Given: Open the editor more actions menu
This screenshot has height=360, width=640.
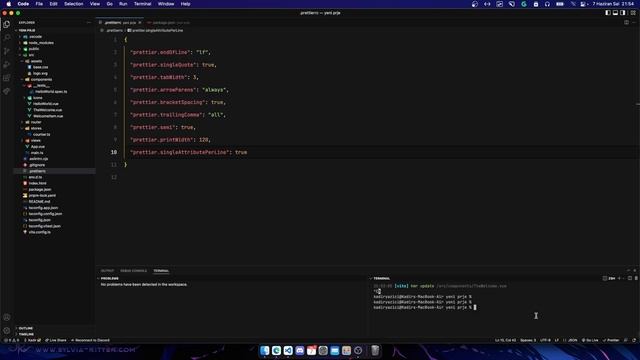Looking at the screenshot, I should coord(634,22).
